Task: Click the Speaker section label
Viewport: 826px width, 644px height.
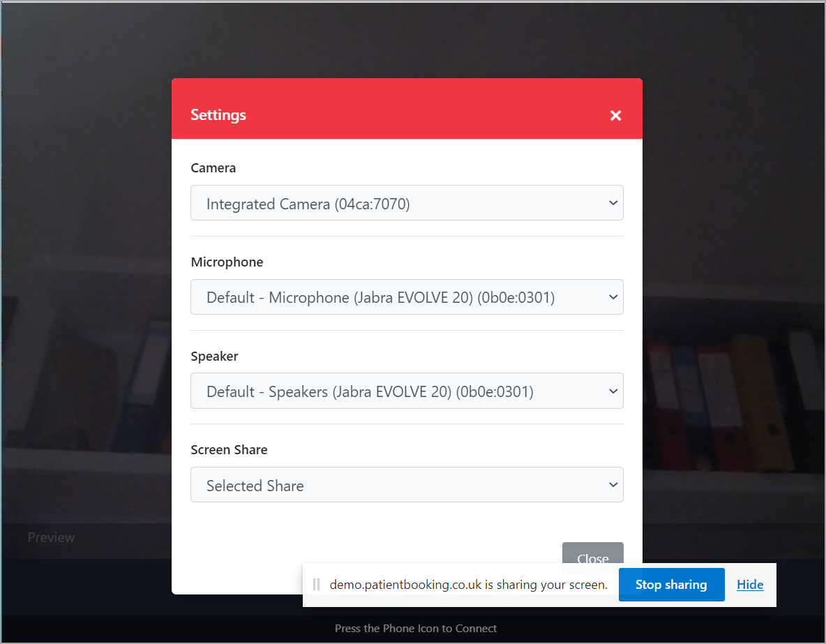Action: click(214, 357)
